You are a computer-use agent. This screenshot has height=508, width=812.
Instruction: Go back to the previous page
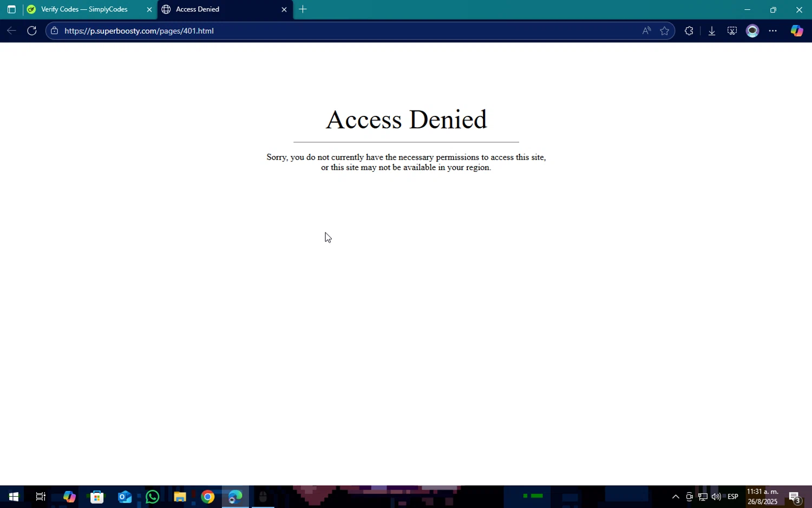11,31
